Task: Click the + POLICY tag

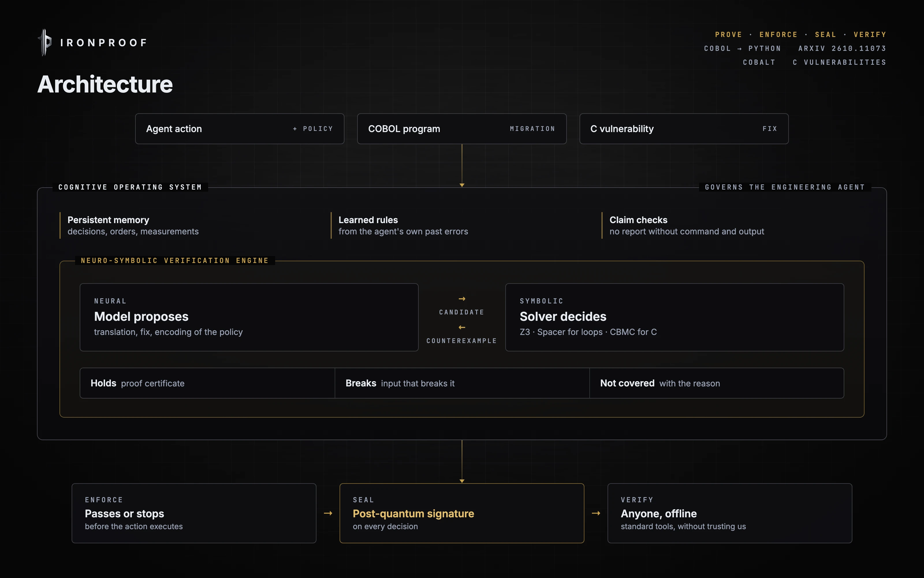Action: pyautogui.click(x=313, y=129)
